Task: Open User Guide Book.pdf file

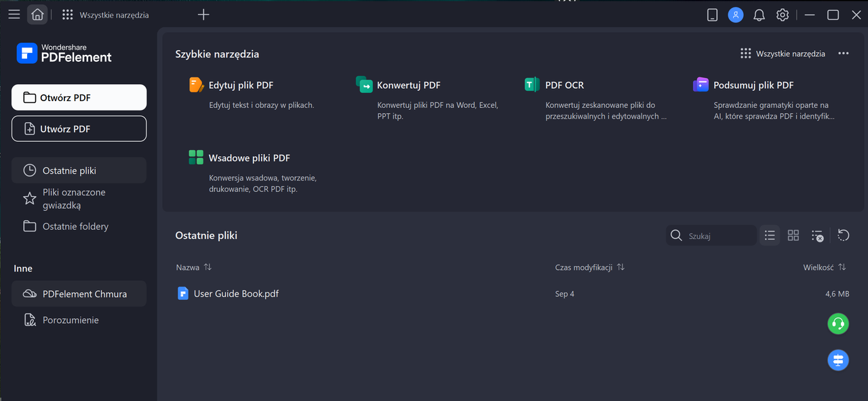Action: (x=236, y=294)
